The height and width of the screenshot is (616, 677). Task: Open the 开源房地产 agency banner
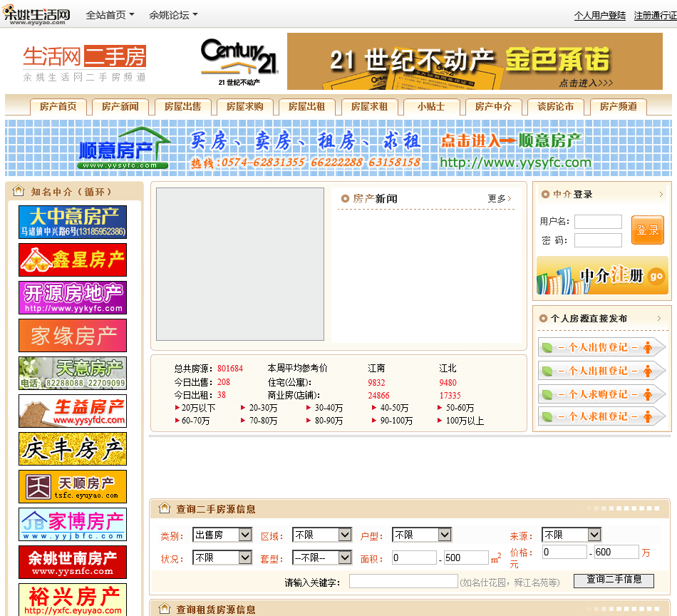tap(73, 297)
